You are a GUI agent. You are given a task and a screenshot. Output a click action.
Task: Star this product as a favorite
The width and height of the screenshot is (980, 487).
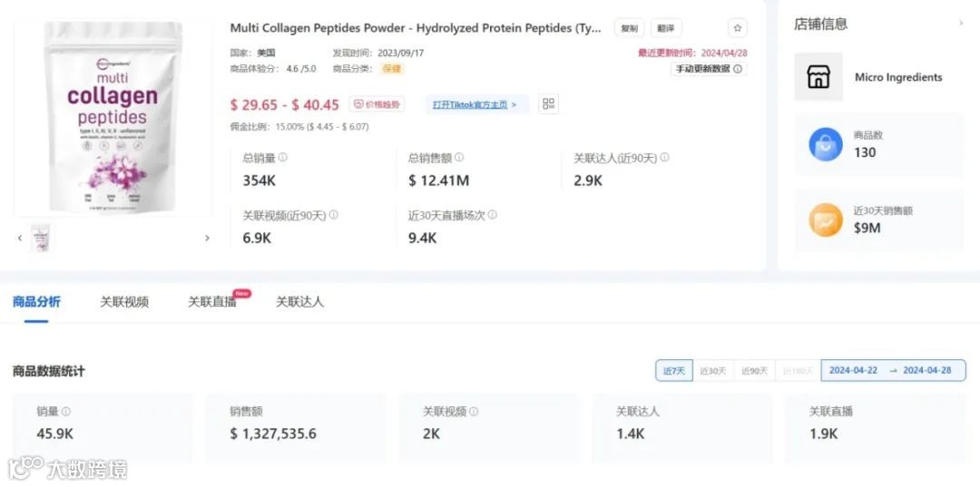(737, 28)
